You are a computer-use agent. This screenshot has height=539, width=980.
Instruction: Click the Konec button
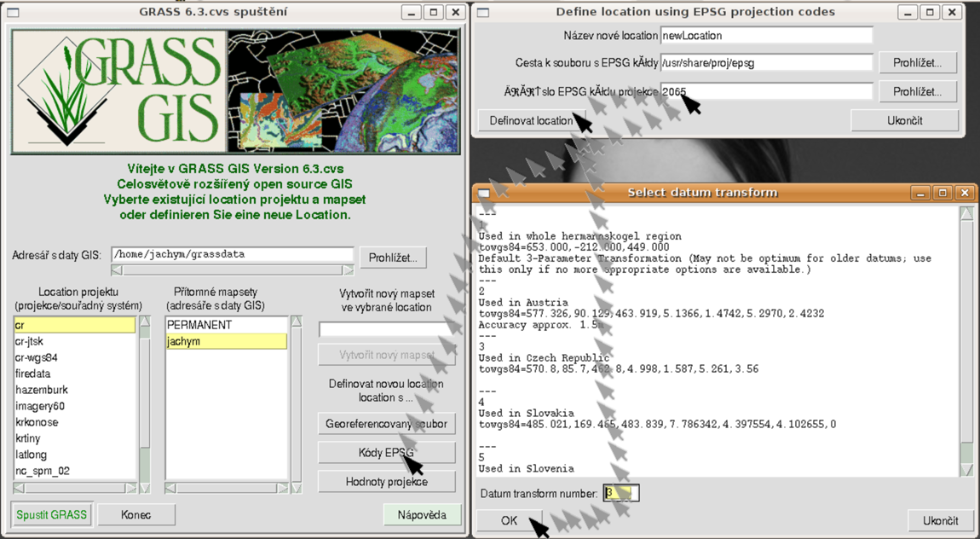pos(135,514)
